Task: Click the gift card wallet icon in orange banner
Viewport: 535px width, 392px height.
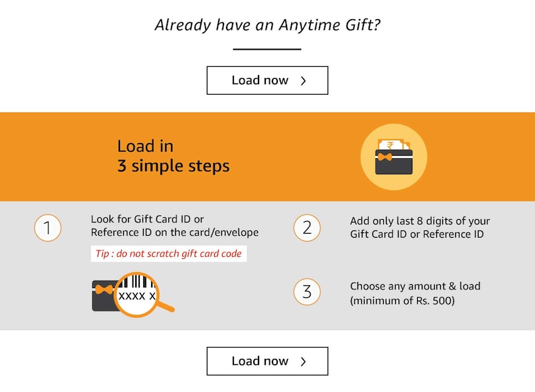Action: (x=394, y=158)
